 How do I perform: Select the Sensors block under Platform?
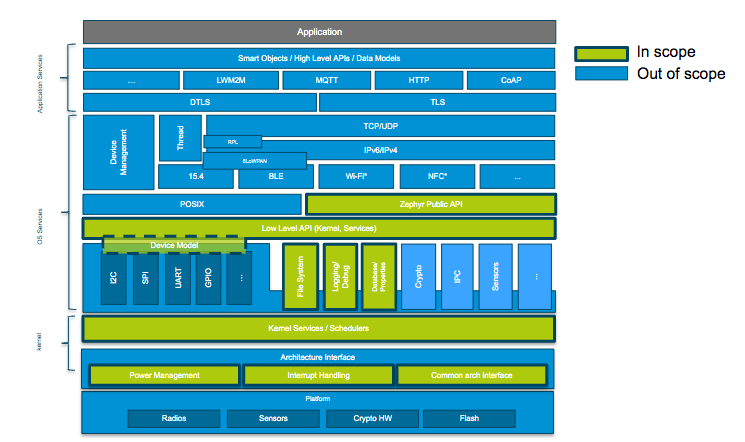[273, 418]
